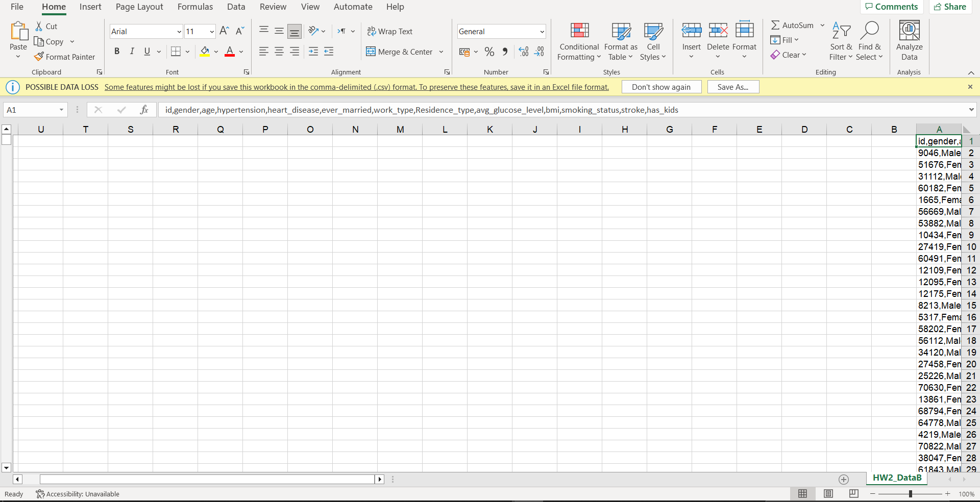The height and width of the screenshot is (502, 980).
Task: Open the Name Box dropdown arrow
Action: 61,110
